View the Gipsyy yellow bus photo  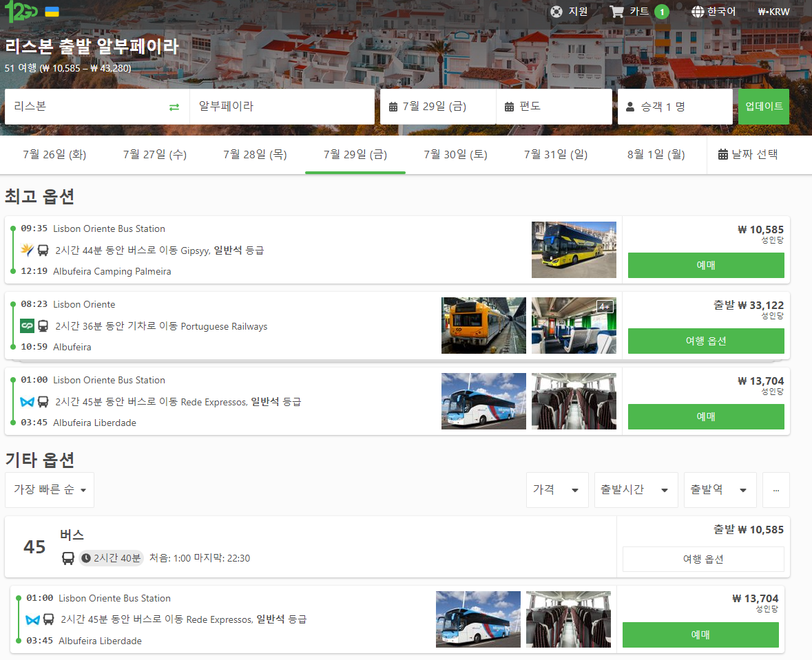point(574,250)
